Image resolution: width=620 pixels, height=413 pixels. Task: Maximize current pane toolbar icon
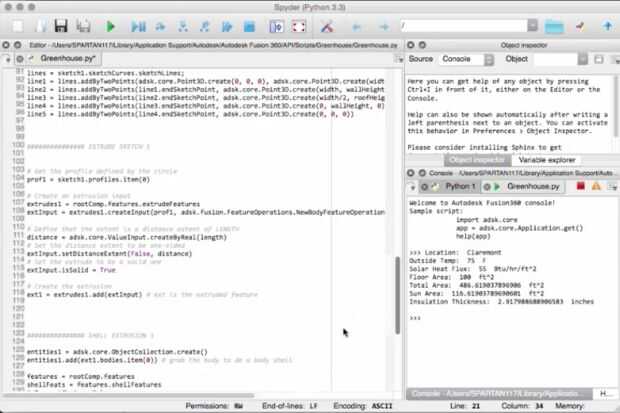[x=276, y=27]
